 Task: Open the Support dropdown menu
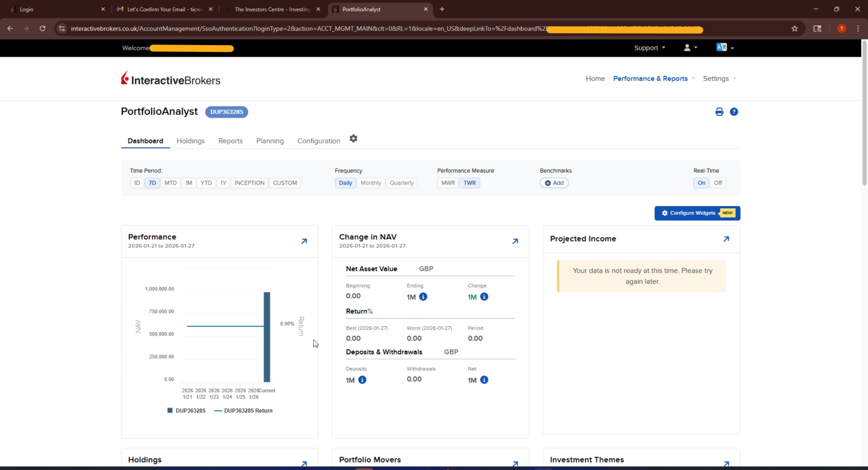coord(649,48)
